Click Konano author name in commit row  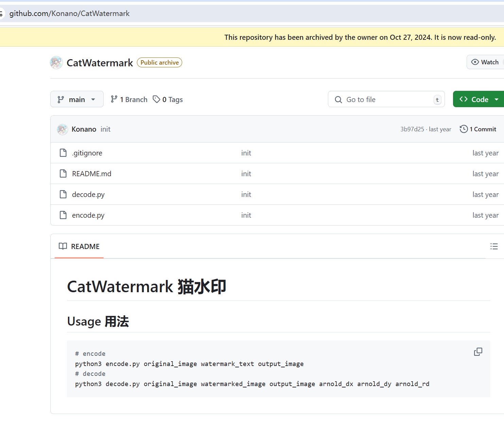coord(84,129)
